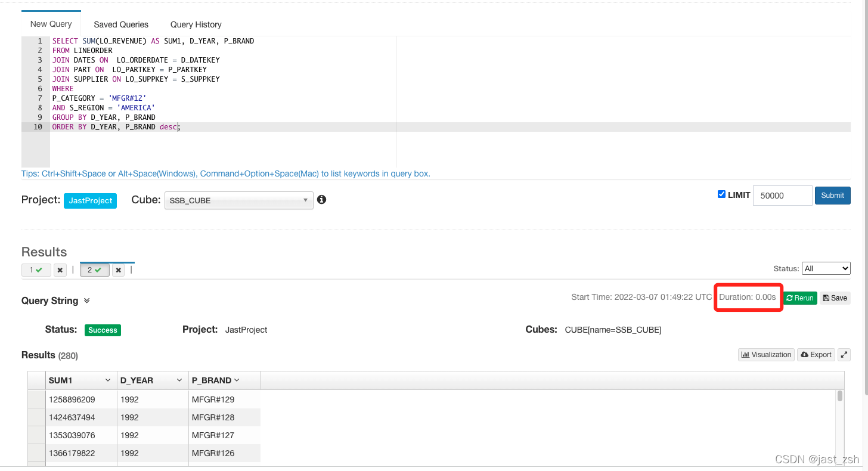Switch to the New Query tab

pos(51,24)
